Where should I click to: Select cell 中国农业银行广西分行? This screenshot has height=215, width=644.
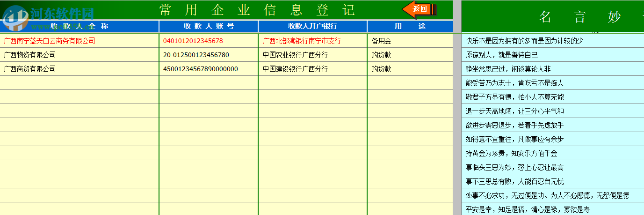(312, 55)
